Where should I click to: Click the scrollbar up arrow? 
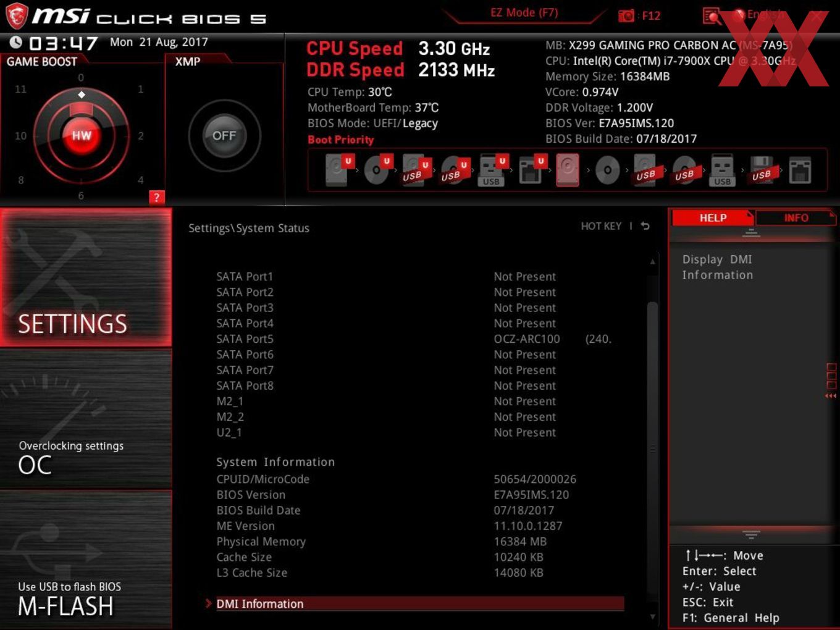652,262
